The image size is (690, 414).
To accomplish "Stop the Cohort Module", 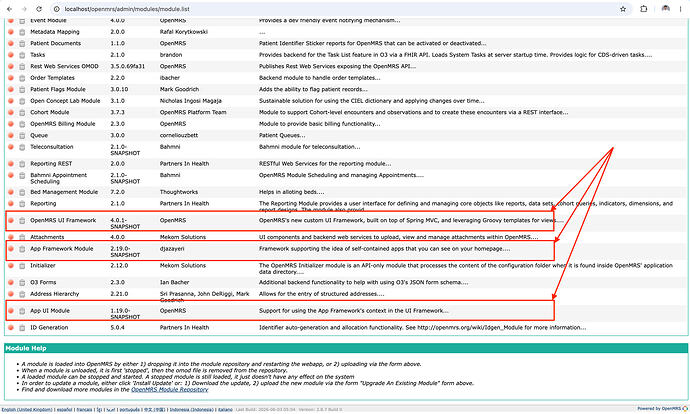I will (x=11, y=112).
